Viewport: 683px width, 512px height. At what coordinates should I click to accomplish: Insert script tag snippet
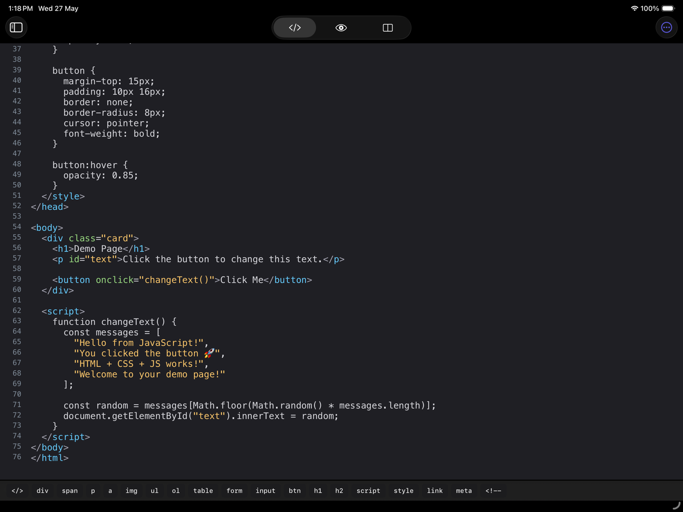tap(368, 491)
